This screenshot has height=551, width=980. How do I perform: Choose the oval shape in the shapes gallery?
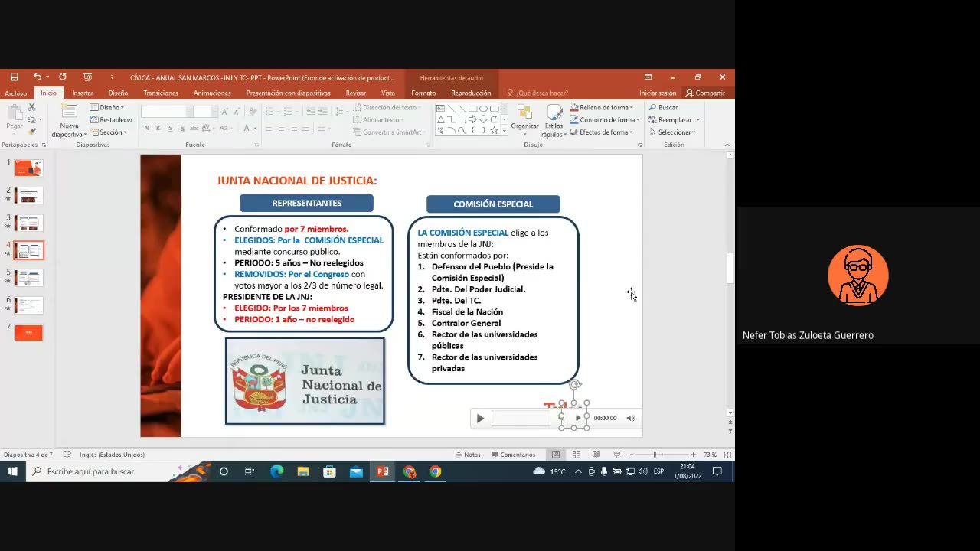tap(483, 109)
